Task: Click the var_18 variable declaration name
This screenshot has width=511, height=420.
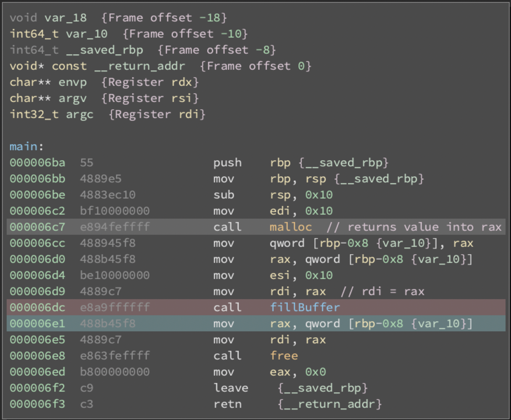Action: click(x=65, y=18)
